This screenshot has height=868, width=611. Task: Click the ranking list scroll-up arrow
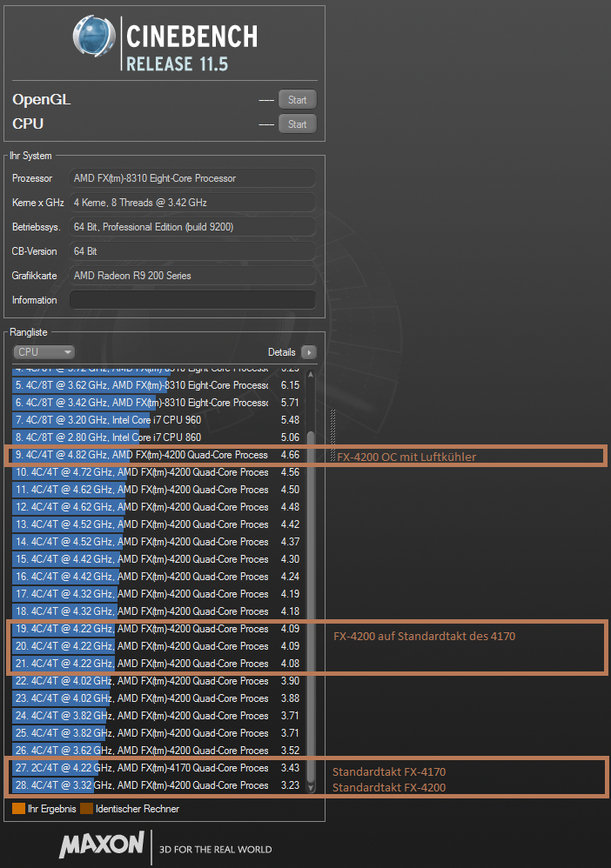coord(311,375)
